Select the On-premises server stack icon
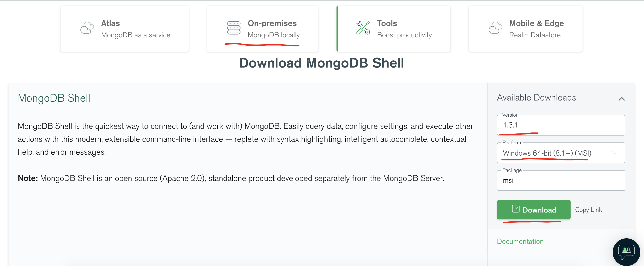Viewport: 644px width, 266px height. 234,28
